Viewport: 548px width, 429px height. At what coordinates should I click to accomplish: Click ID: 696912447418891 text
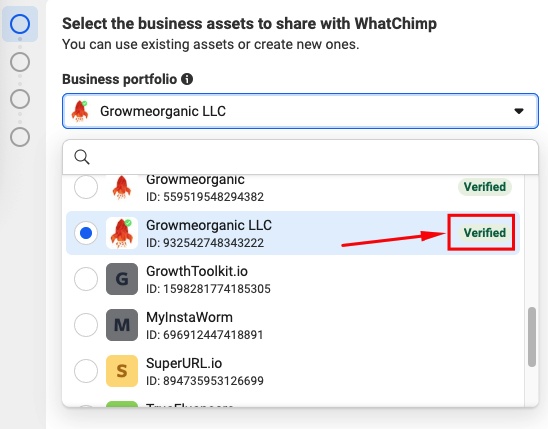[204, 335]
